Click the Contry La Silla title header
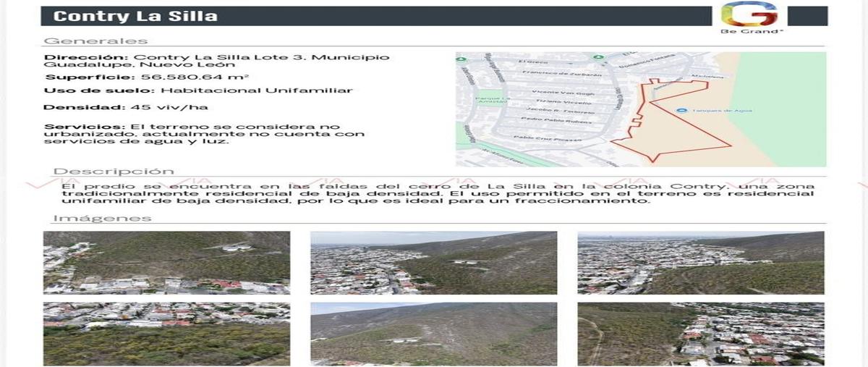Viewport: 868px width, 367px height. (x=135, y=16)
